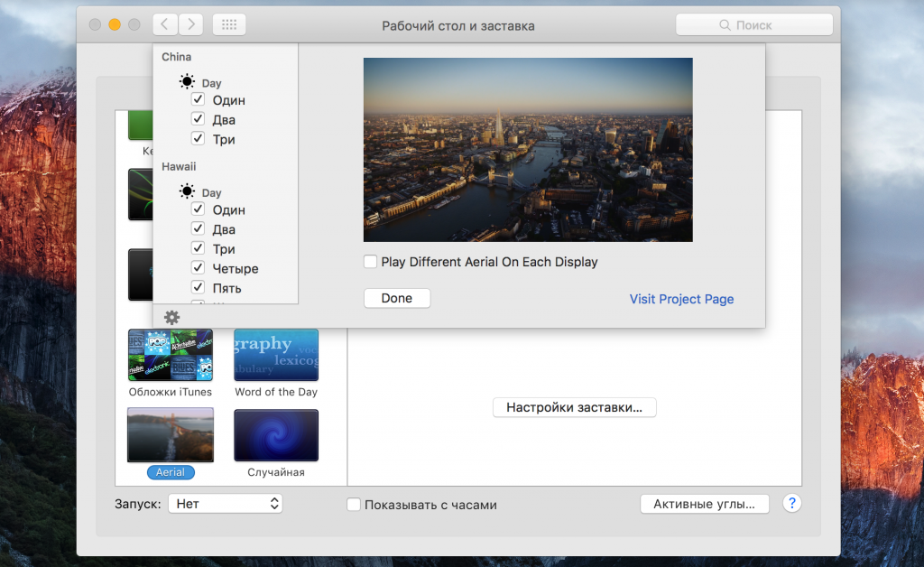This screenshot has width=924, height=567.
Task: Choose the Word of the Day screensaver
Action: [276, 355]
